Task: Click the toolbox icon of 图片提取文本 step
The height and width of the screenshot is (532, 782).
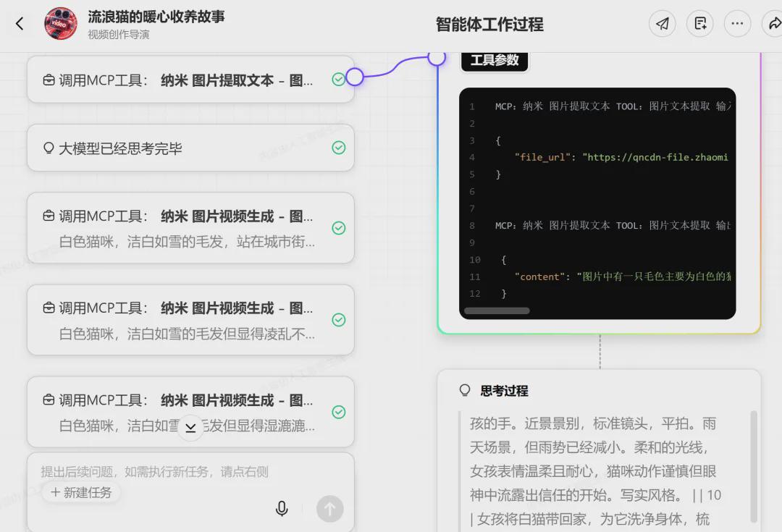Action: [x=49, y=80]
